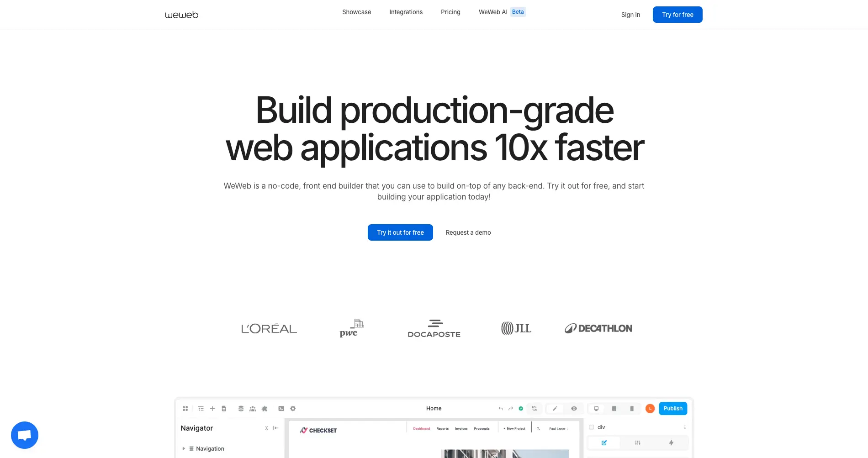Click the sync refresh icon in editor toolbar
This screenshot has height=458, width=868.
click(535, 409)
